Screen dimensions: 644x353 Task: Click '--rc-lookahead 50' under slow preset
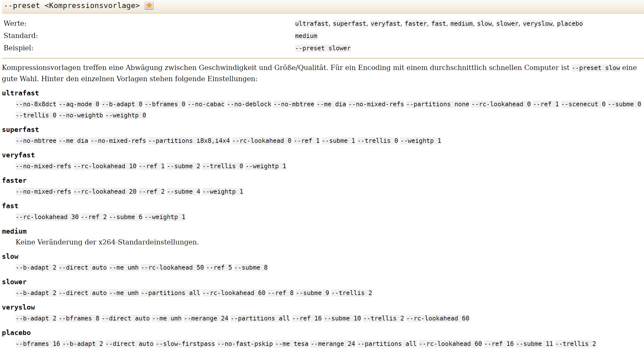pos(172,268)
